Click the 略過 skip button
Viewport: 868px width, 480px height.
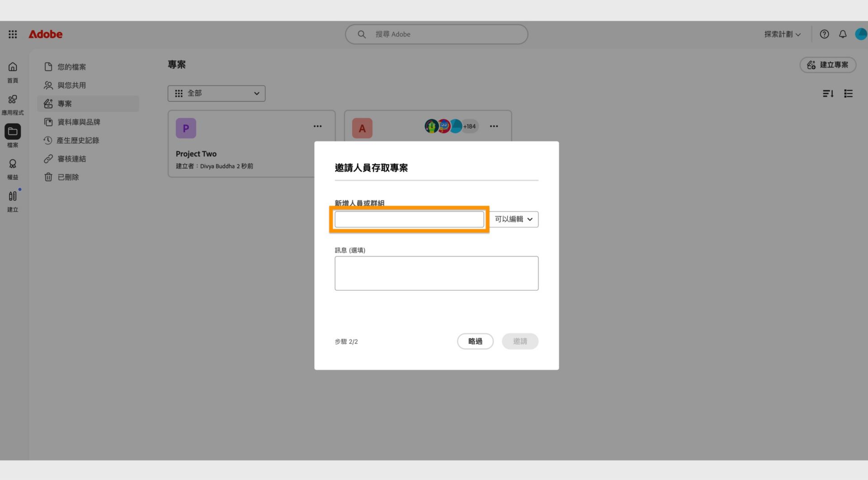(x=475, y=341)
